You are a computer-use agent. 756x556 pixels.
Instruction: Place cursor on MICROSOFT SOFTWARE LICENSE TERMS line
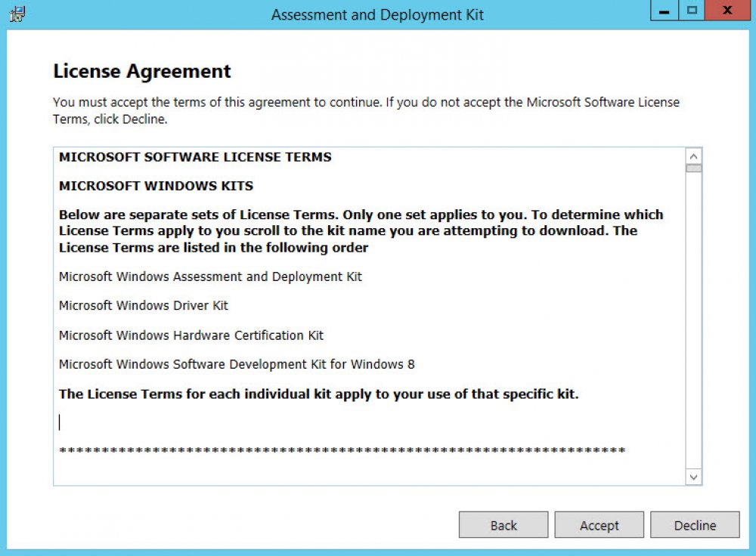click(195, 157)
